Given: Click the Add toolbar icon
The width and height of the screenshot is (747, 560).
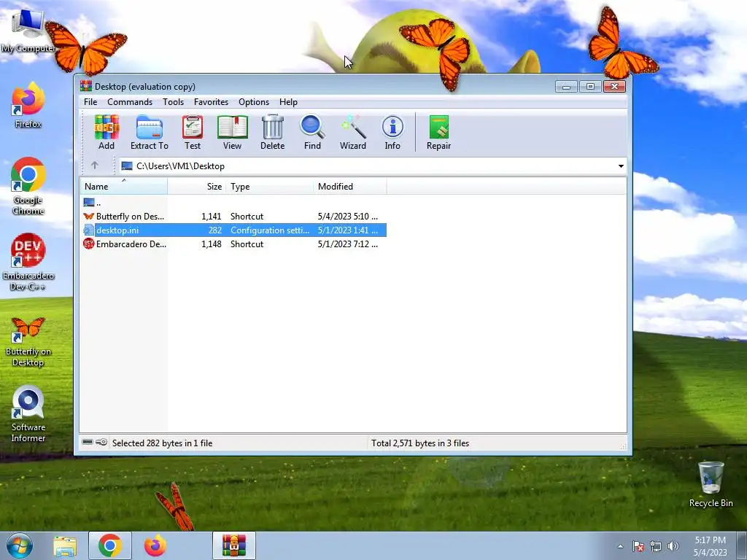Looking at the screenshot, I should pyautogui.click(x=107, y=133).
